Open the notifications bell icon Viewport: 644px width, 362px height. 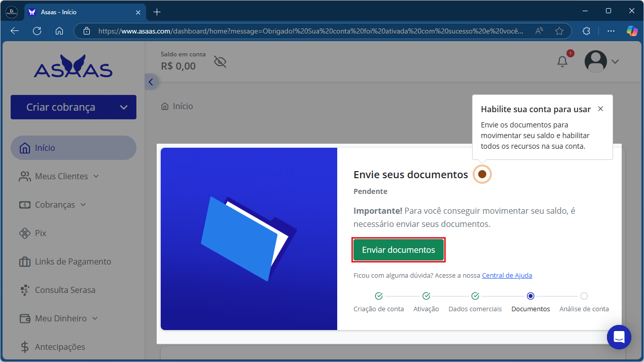tap(562, 61)
